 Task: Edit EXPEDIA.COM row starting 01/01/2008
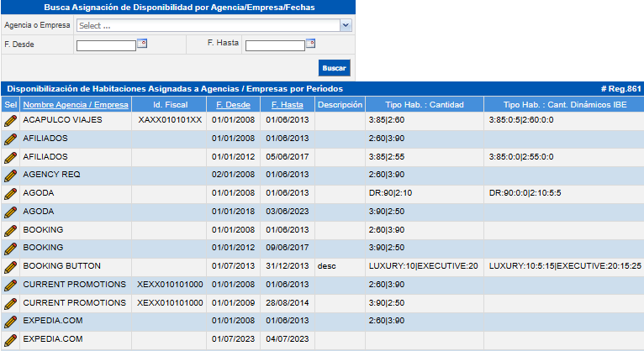[x=10, y=321]
